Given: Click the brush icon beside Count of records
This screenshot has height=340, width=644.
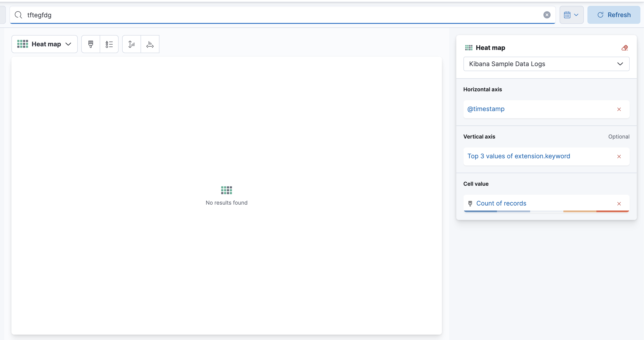Looking at the screenshot, I should pos(470,203).
